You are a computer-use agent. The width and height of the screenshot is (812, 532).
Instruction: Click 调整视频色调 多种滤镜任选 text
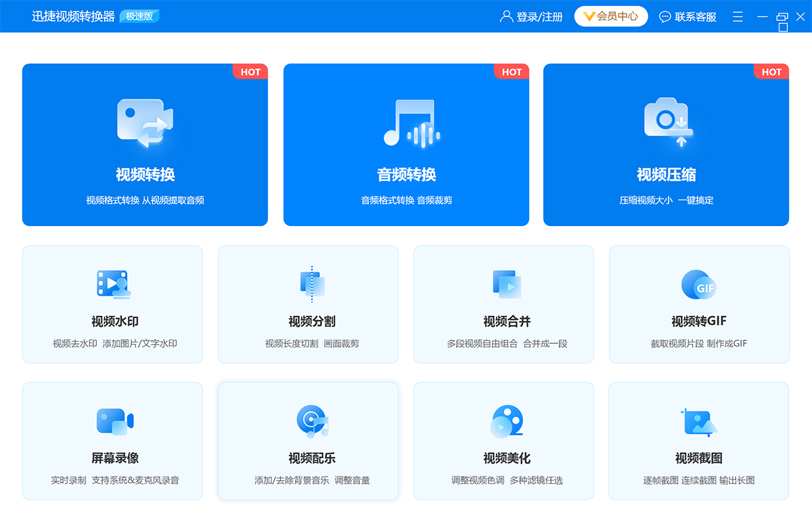(x=507, y=481)
